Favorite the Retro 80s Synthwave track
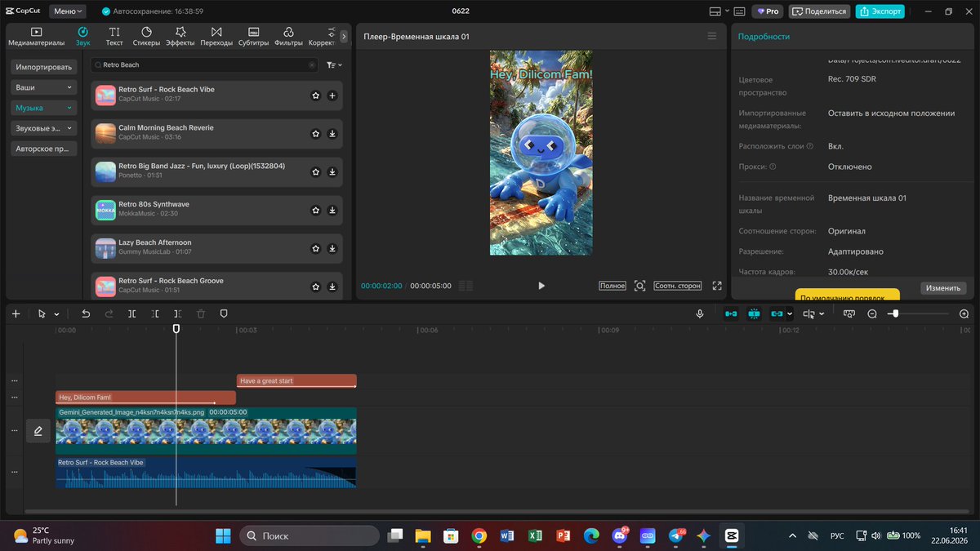 [x=316, y=211]
